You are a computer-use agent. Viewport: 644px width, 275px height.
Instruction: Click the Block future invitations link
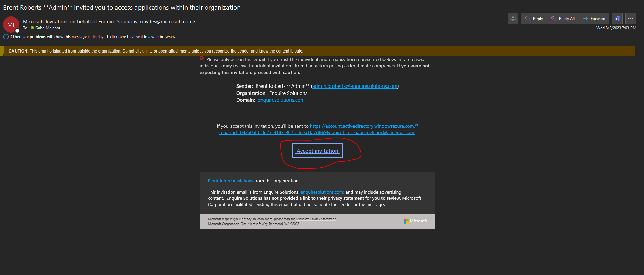[231, 181]
